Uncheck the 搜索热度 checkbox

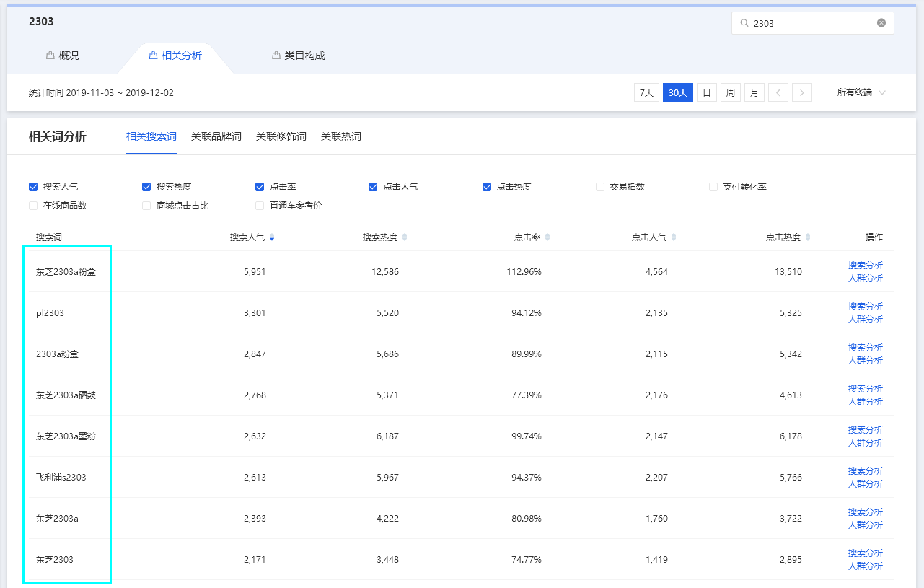tap(146, 187)
